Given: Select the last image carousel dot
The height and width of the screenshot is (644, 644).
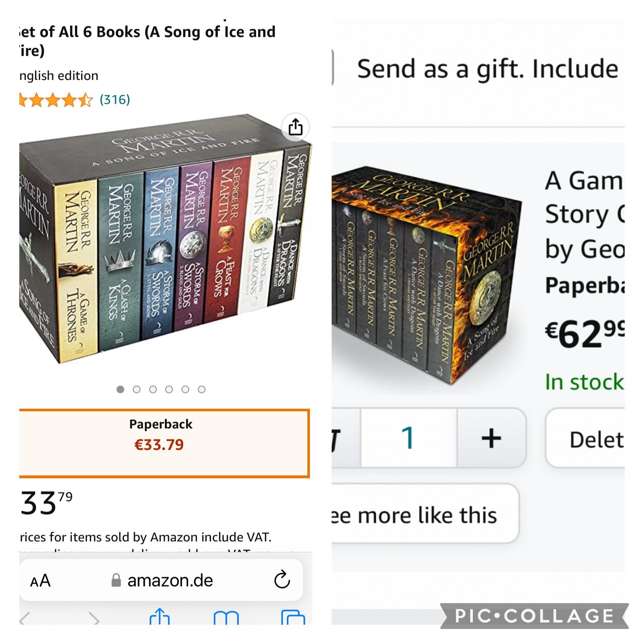Looking at the screenshot, I should click(202, 389).
